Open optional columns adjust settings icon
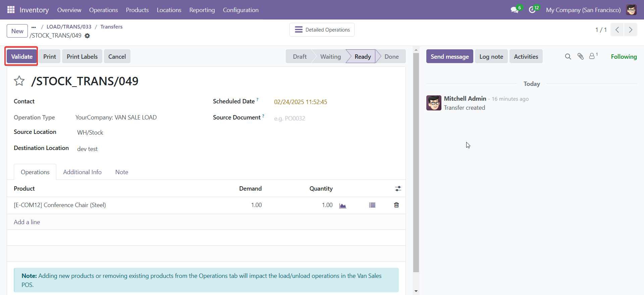644x295 pixels. 398,189
